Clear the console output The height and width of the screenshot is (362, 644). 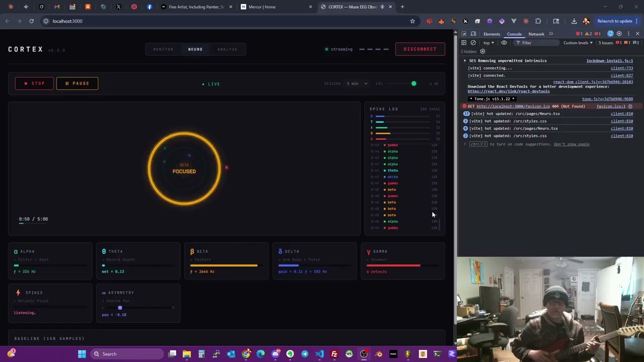[x=473, y=43]
